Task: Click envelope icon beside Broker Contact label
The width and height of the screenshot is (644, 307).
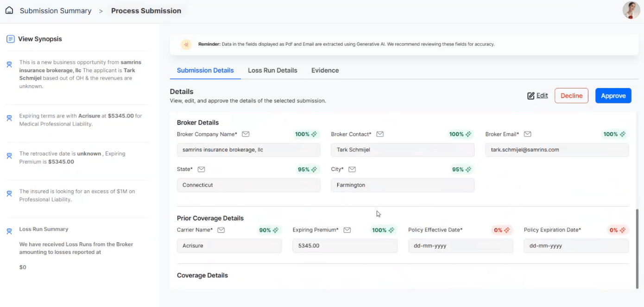Action: 380,134
